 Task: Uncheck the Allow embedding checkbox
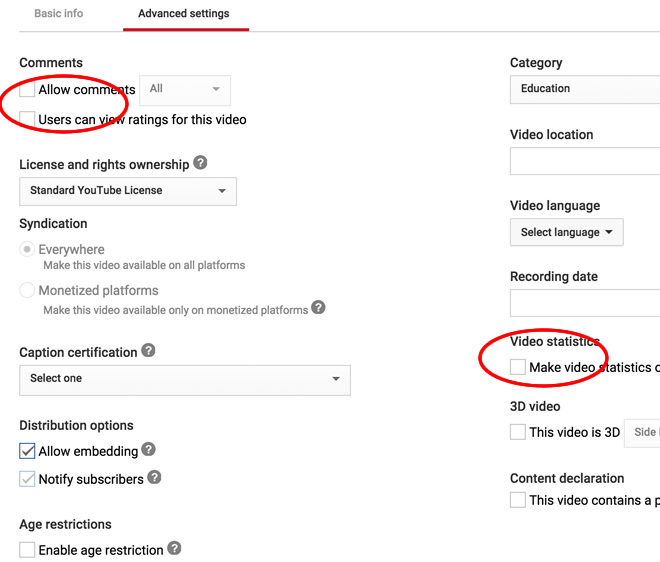(27, 451)
